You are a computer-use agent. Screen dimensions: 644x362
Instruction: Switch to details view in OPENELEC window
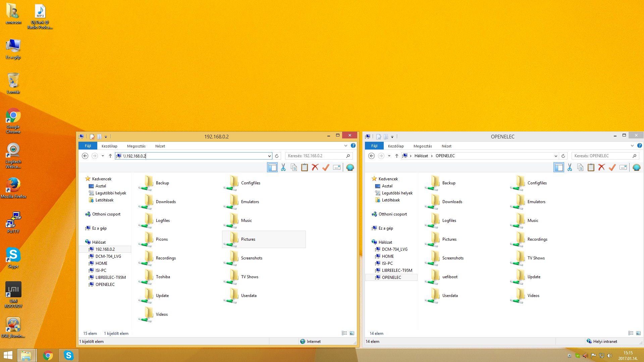[x=631, y=333]
